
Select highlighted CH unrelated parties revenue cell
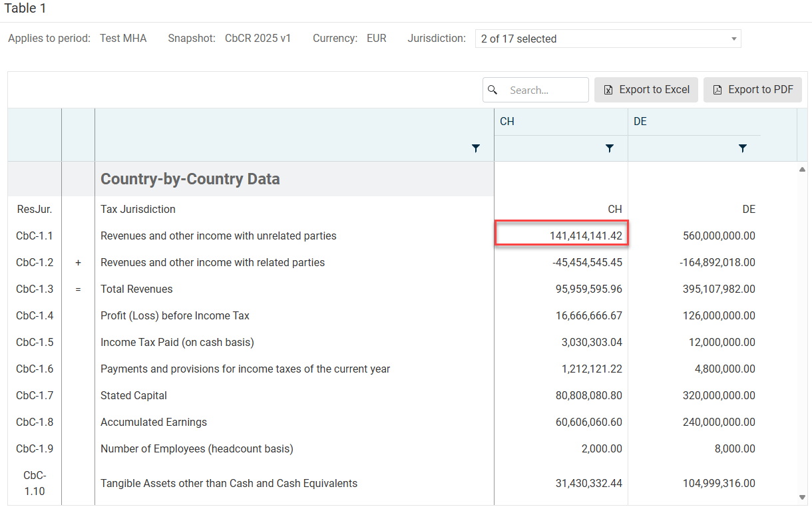tap(561, 236)
